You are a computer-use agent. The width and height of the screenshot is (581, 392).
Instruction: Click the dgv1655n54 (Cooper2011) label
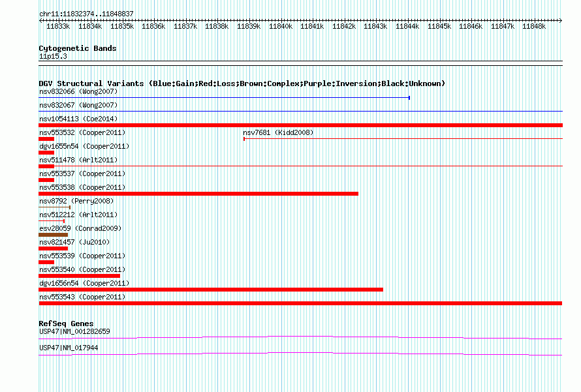click(84, 146)
